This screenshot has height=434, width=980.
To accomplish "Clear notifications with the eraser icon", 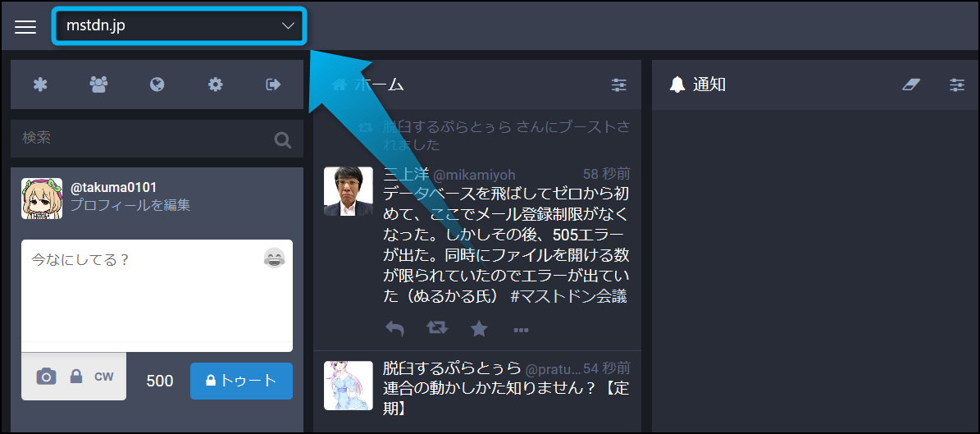I will tap(911, 85).
